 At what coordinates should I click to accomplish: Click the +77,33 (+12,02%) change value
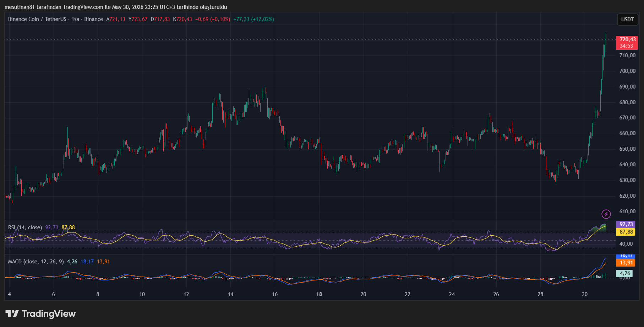point(253,19)
